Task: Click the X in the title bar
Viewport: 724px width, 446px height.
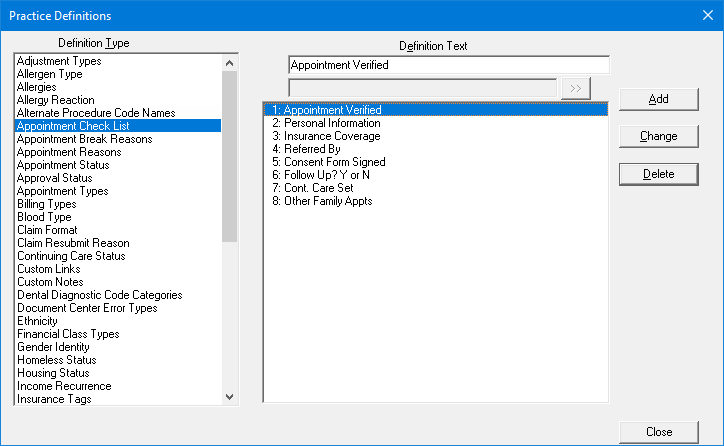Action: [x=708, y=15]
